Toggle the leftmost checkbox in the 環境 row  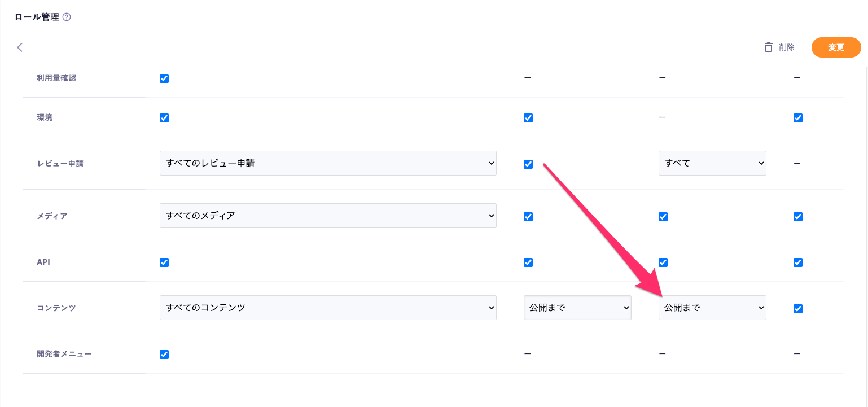point(164,118)
